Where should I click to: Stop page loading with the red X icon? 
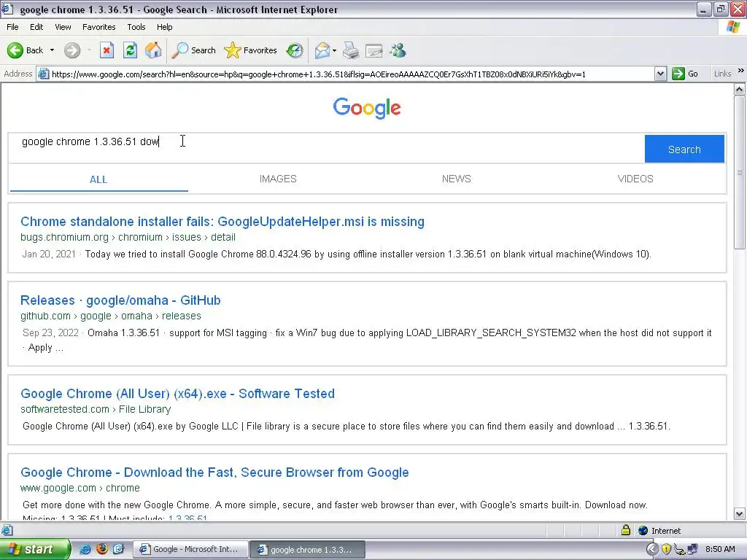(107, 50)
